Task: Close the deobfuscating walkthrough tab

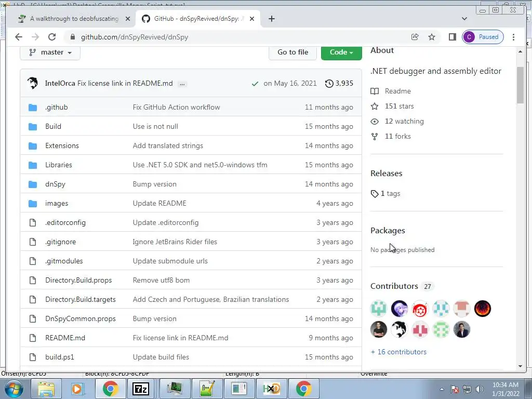Action: point(128,19)
